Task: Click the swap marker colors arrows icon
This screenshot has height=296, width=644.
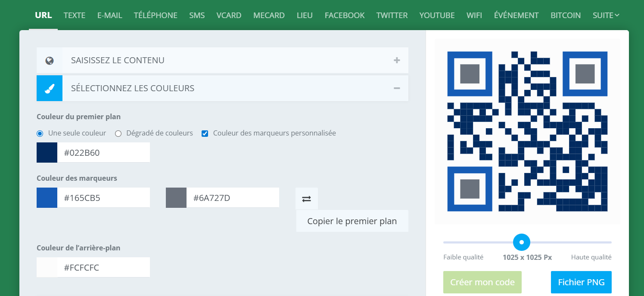Action: click(x=306, y=199)
